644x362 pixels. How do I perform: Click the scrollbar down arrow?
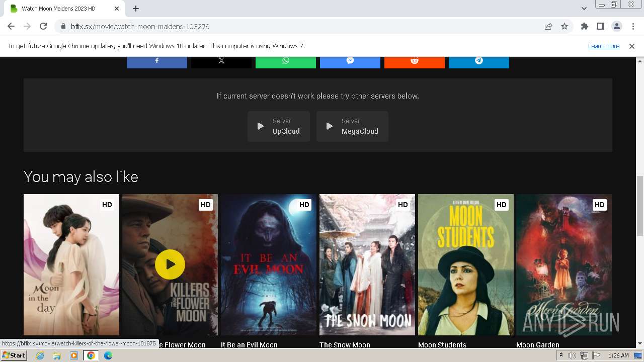click(x=639, y=344)
